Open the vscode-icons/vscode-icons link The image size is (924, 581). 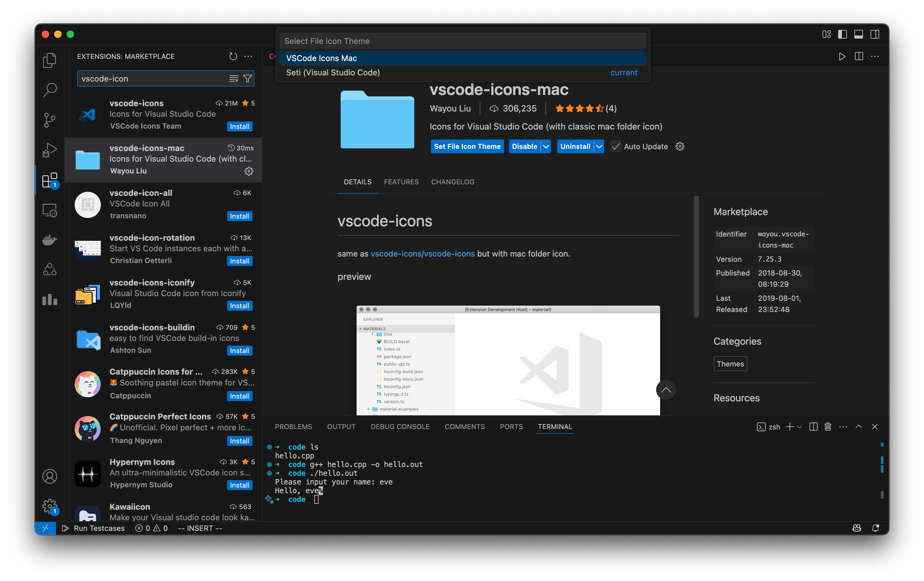[x=422, y=253]
